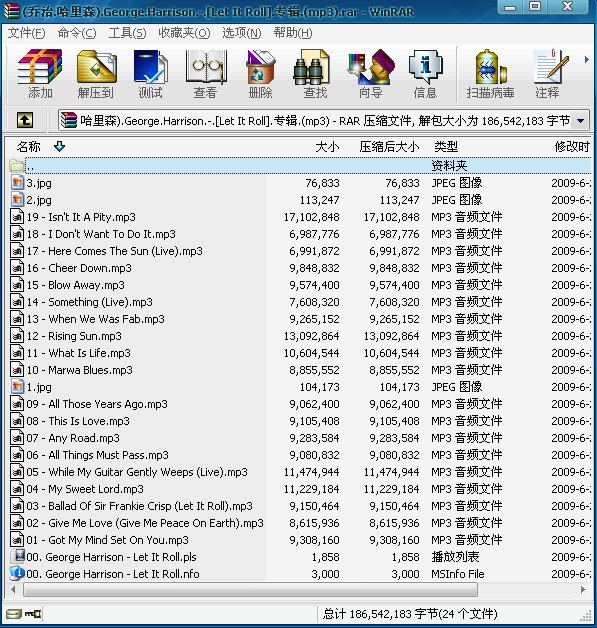
Task: Select '15 - Blow Away.mp3'
Action: point(76,285)
